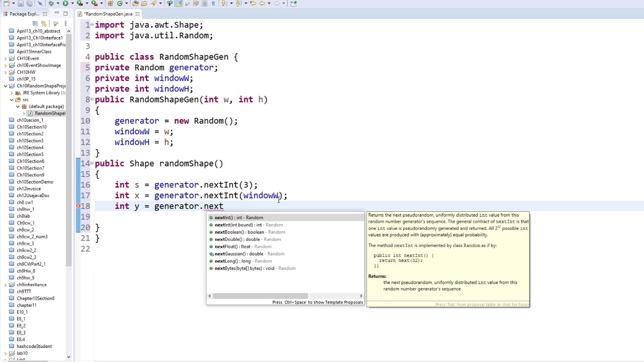This screenshot has height=362, width=644.
Task: Click the Forward navigation arrow icon
Action: [x=277, y=4]
